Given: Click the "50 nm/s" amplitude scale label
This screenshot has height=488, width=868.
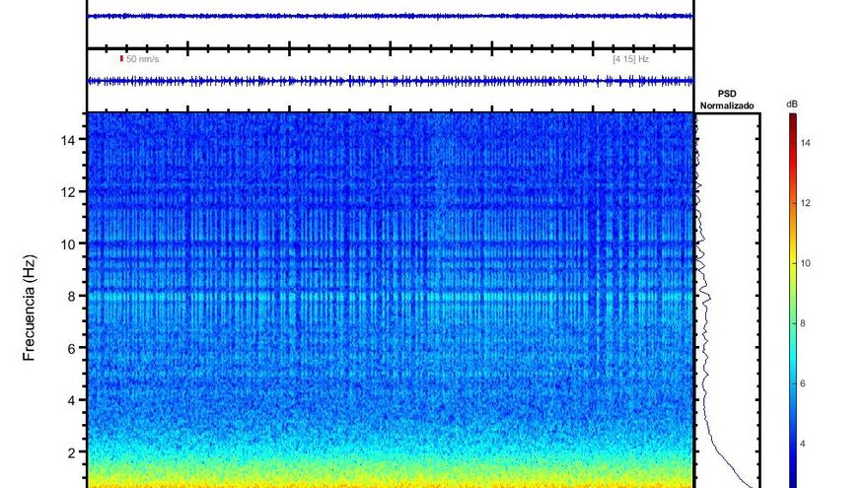Looking at the screenshot, I should point(142,59).
